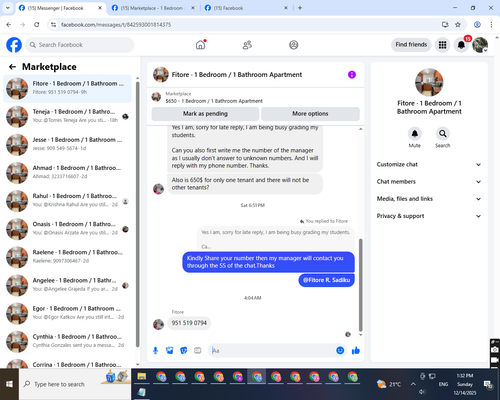The image size is (500, 400).
Task: Open the Friends icon in top navigation
Action: (x=247, y=45)
